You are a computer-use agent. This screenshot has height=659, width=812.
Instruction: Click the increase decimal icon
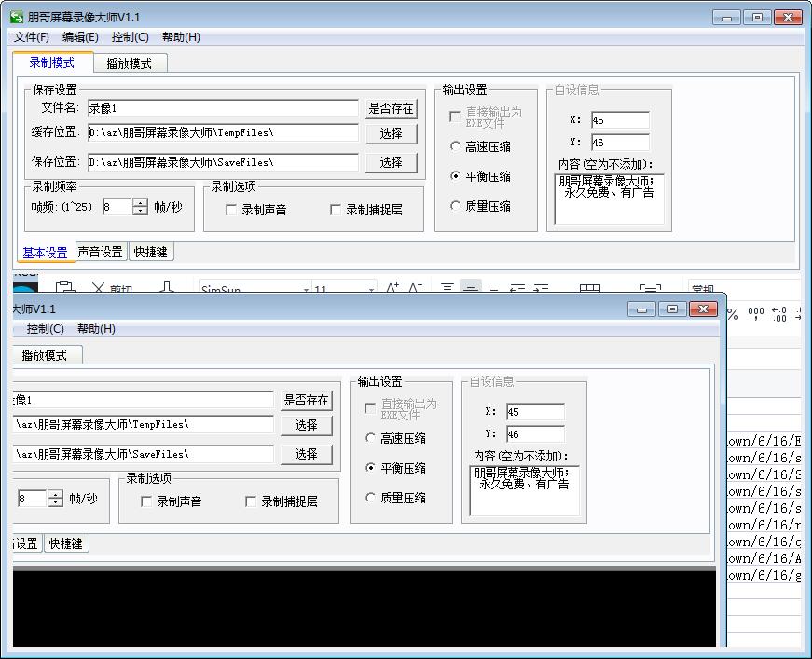click(778, 314)
